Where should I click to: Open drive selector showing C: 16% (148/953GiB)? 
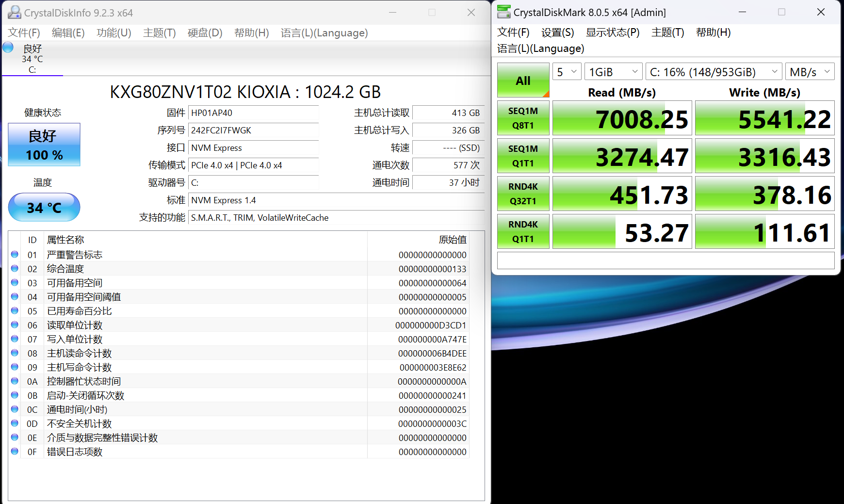pyautogui.click(x=714, y=72)
